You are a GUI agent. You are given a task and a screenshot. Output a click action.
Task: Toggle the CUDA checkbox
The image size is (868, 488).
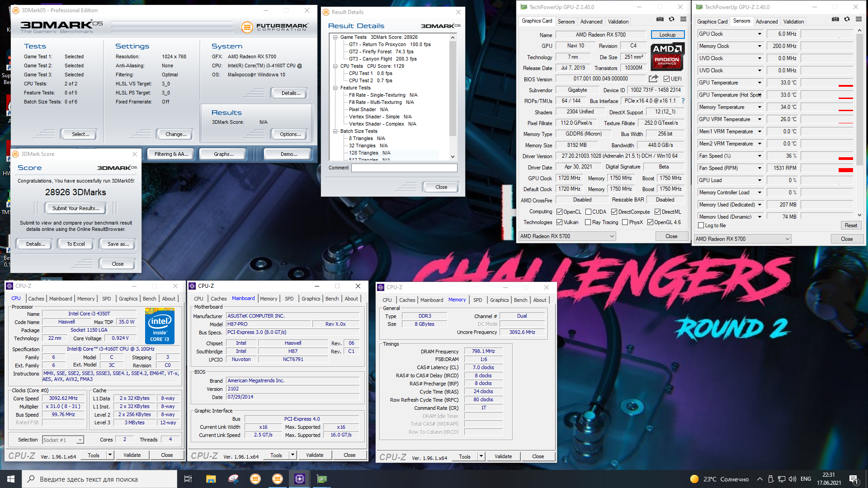(589, 212)
